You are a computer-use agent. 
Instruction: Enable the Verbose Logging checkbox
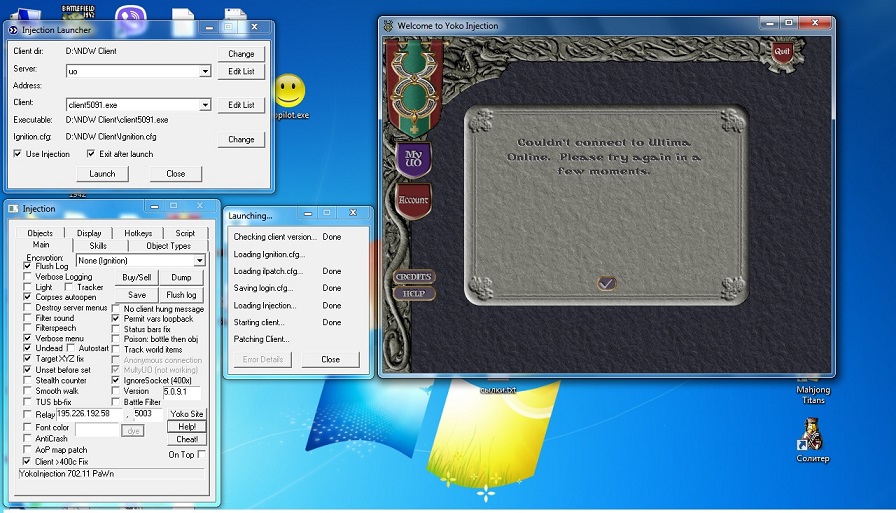point(28,277)
